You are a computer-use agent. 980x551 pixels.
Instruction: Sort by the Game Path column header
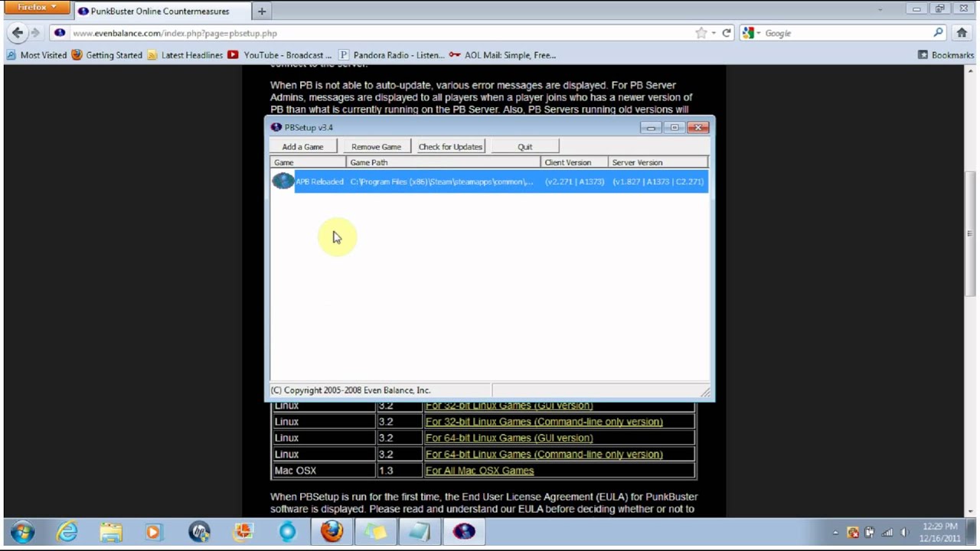point(443,162)
